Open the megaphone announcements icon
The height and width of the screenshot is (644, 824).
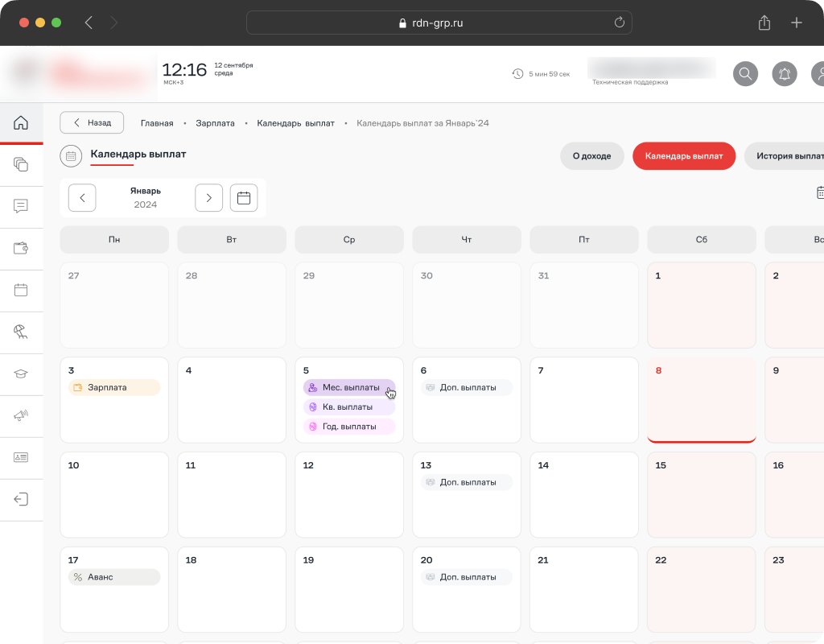[x=21, y=415]
